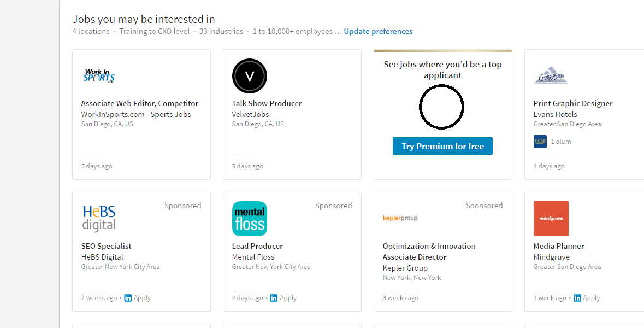Image resolution: width=644 pixels, height=328 pixels.
Task: Click the 1 alum text
Action: [x=560, y=142]
